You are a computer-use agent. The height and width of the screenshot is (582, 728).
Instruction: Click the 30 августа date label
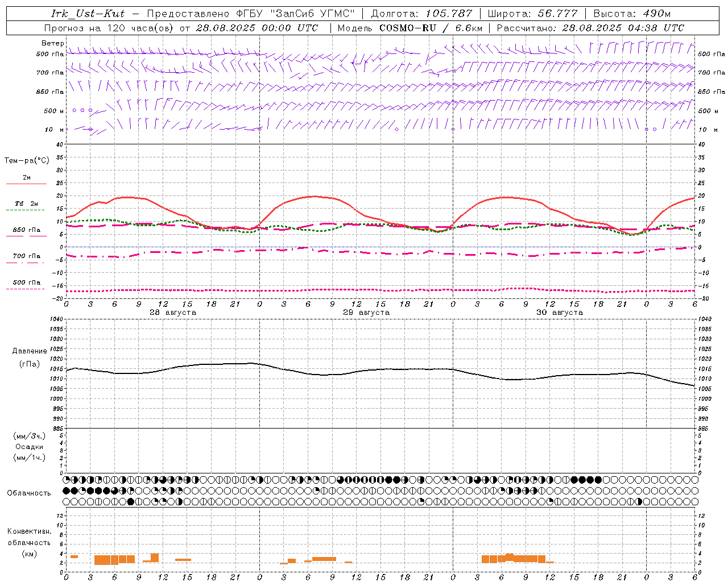[560, 313]
